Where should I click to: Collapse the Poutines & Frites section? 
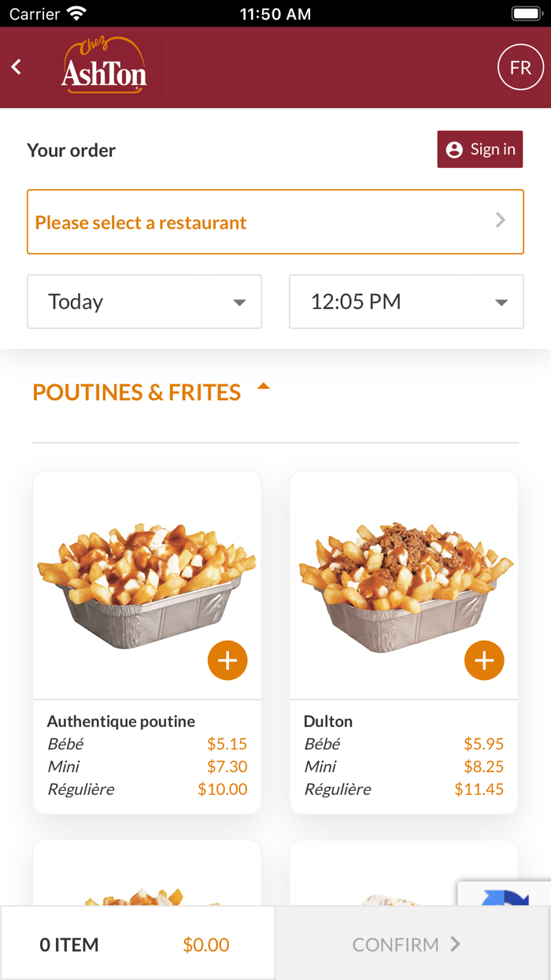click(x=264, y=388)
